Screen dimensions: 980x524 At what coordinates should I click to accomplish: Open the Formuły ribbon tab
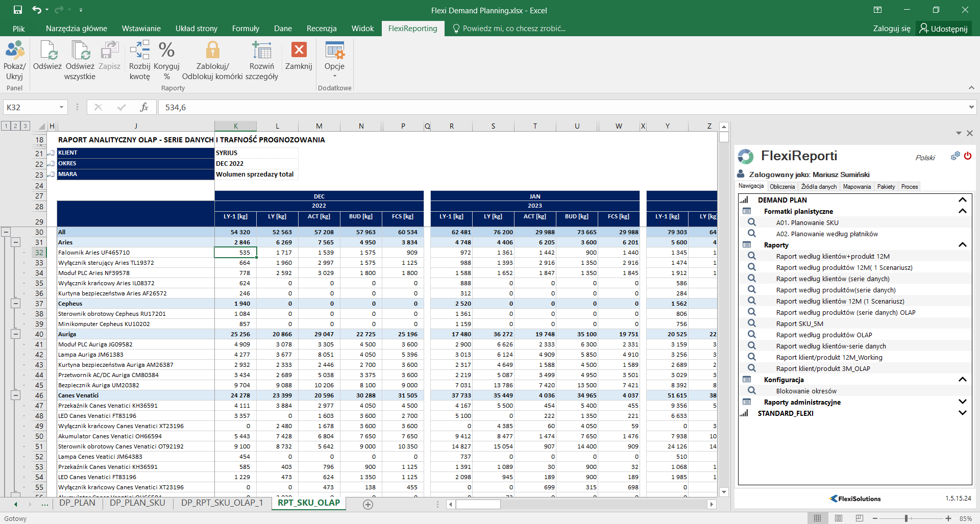246,29
